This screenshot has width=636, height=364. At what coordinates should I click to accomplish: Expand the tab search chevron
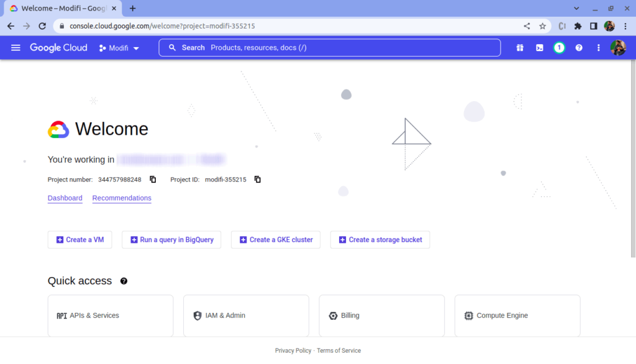[x=576, y=8]
